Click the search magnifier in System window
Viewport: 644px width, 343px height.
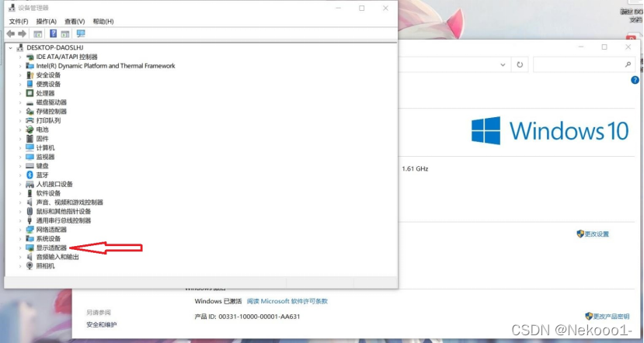pos(628,64)
